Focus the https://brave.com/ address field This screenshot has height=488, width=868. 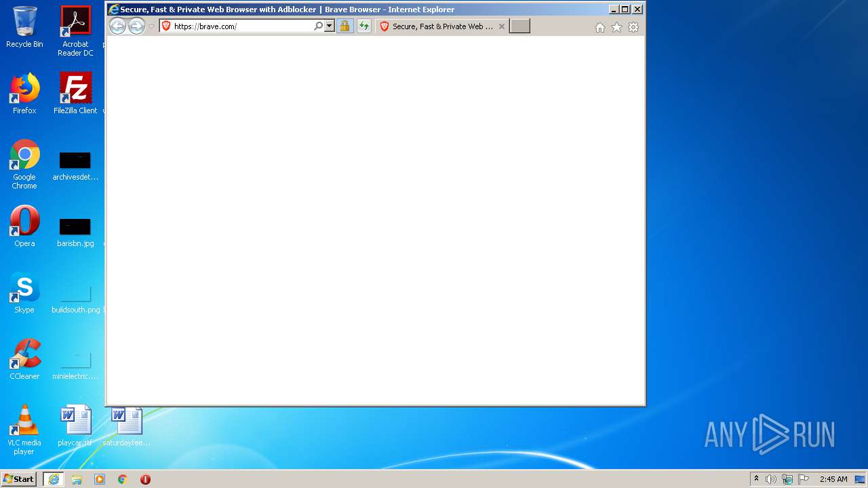(x=242, y=26)
